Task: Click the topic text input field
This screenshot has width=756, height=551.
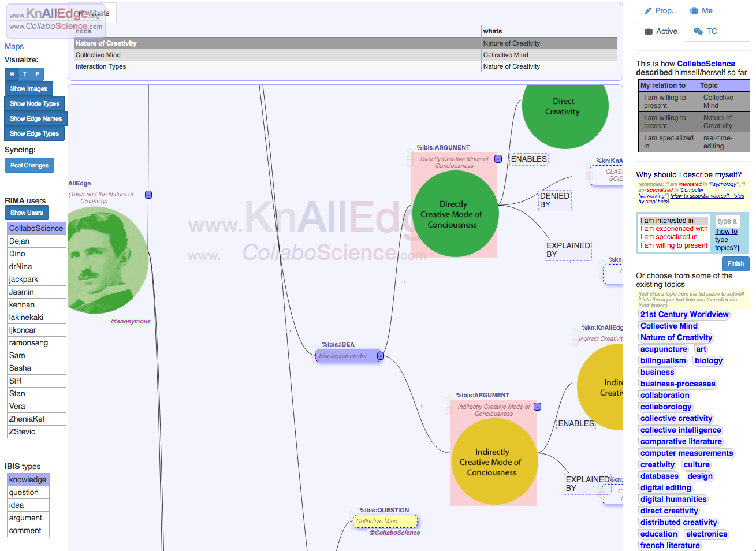Action: point(727,221)
